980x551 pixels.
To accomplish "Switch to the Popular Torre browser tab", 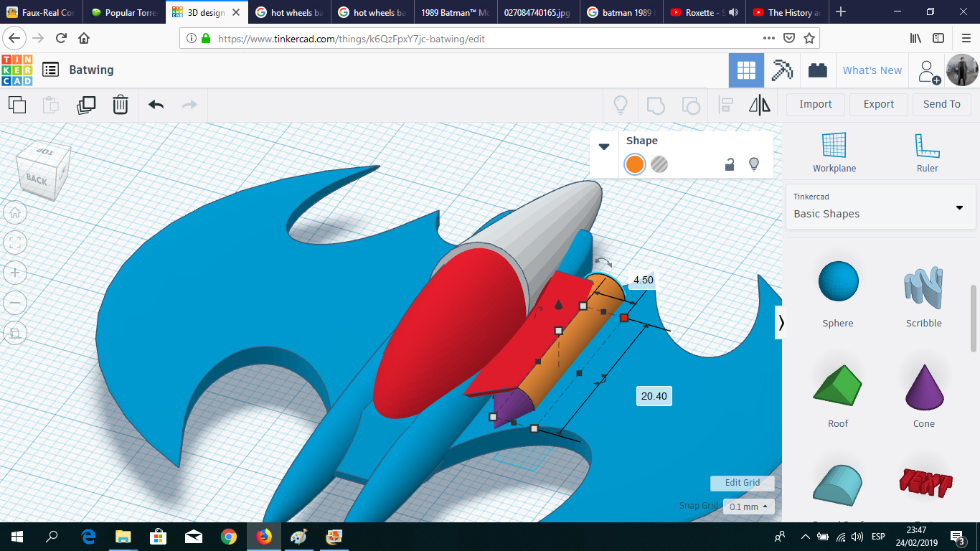I will click(124, 12).
